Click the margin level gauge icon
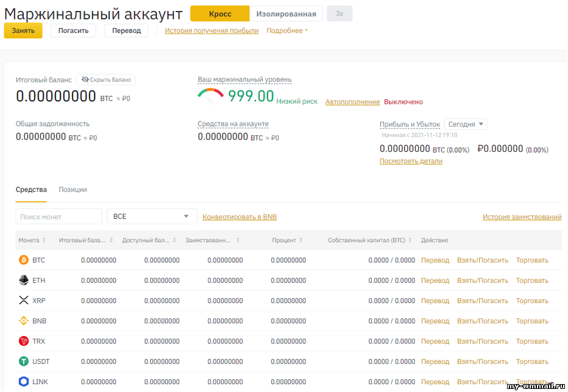568x392 pixels. (x=210, y=96)
